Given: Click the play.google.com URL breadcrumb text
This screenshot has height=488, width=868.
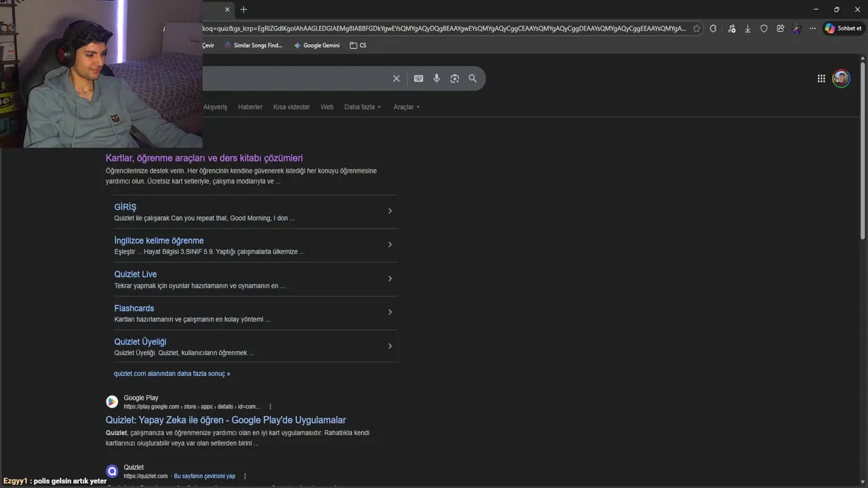Looking at the screenshot, I should (191, 407).
